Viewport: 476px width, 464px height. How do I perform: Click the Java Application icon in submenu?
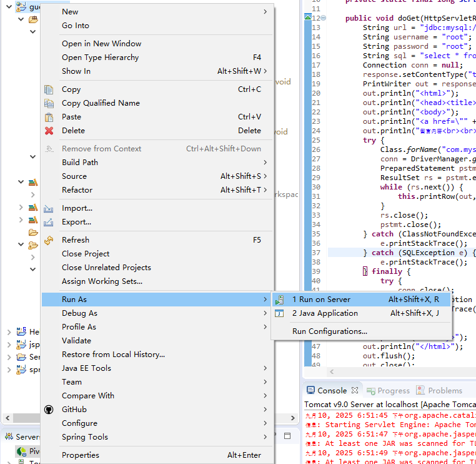279,313
